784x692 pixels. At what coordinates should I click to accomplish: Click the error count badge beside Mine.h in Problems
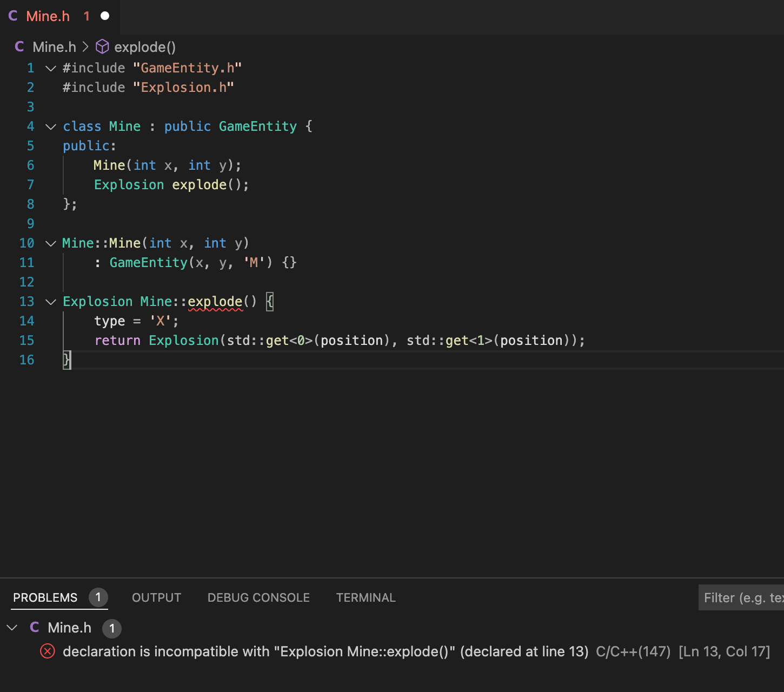[x=112, y=628]
